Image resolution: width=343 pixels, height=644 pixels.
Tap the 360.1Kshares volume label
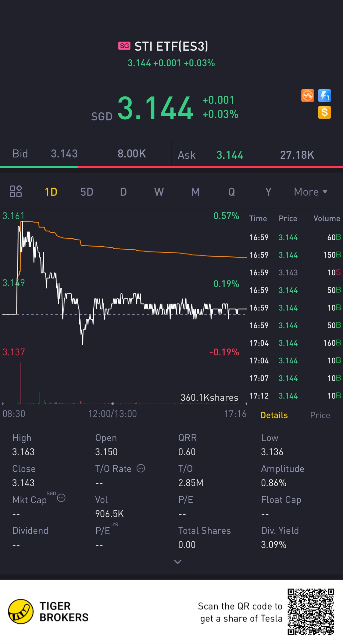(209, 397)
